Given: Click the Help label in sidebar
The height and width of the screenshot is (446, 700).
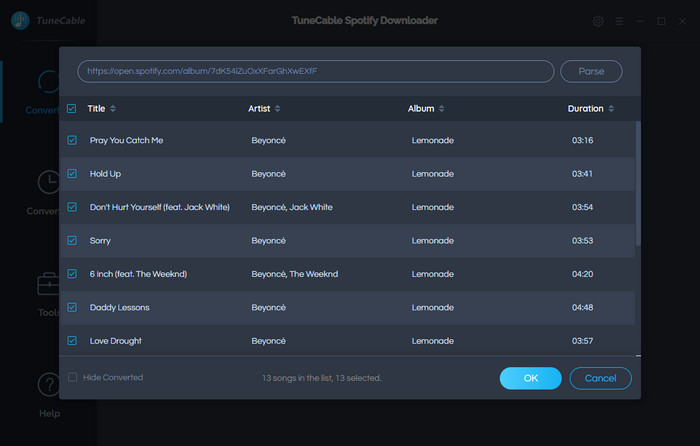Looking at the screenshot, I should 50,413.
